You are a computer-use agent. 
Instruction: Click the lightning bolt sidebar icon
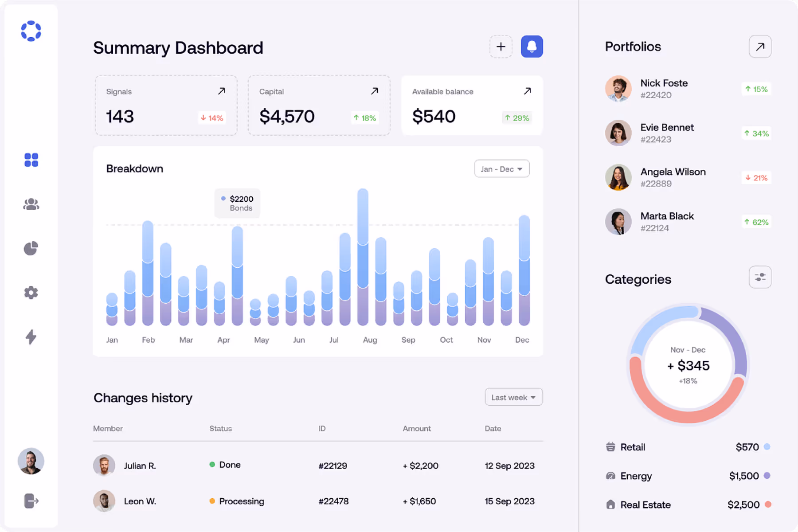click(31, 337)
